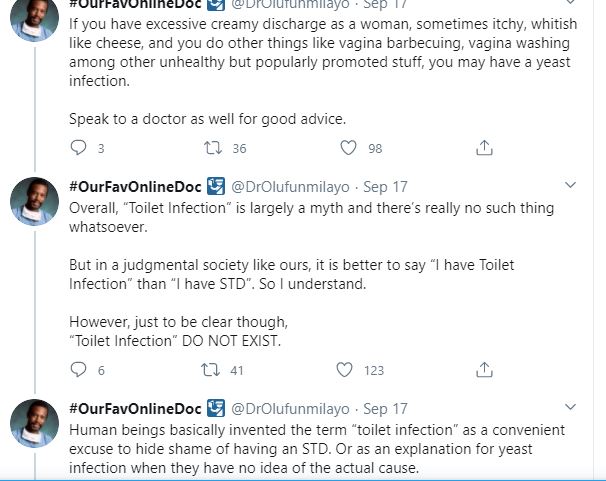Reply to the 'Toilet Infection' myth tweet
Screen dimensions: 606x481
coord(80,370)
